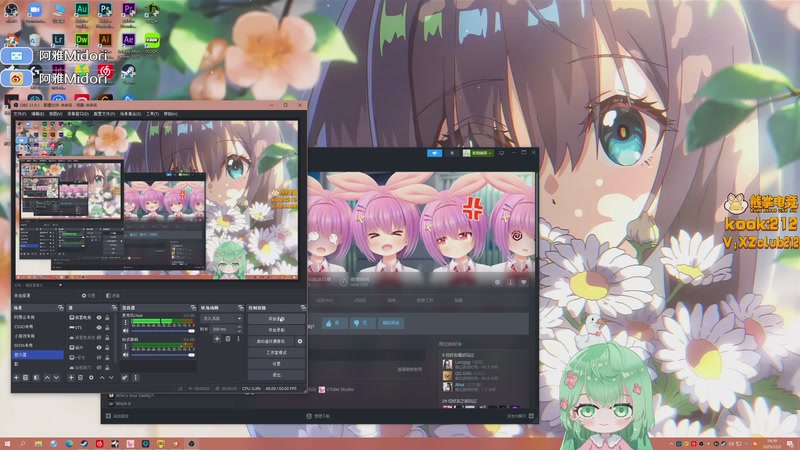The height and width of the screenshot is (450, 800).
Task: Select the CSGO scene in OBS
Action: pyautogui.click(x=38, y=327)
